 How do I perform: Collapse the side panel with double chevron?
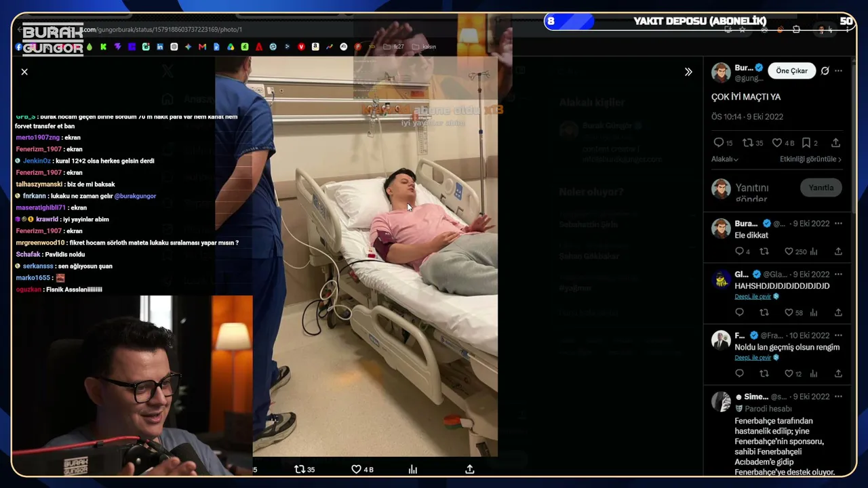click(688, 72)
